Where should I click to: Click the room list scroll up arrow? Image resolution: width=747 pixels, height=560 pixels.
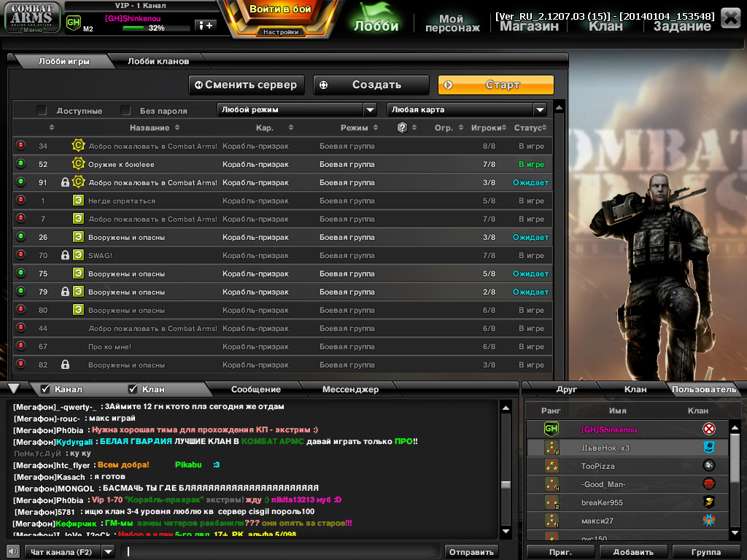point(560,108)
